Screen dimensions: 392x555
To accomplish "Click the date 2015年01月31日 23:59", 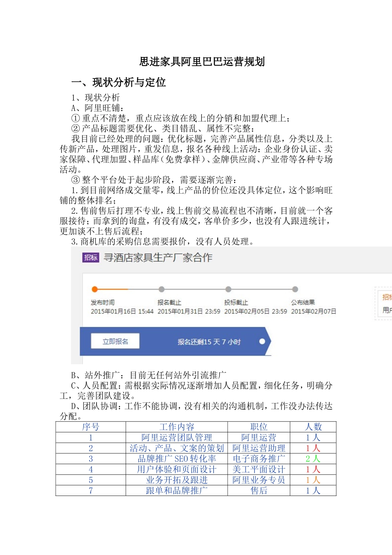I will pos(189,311).
